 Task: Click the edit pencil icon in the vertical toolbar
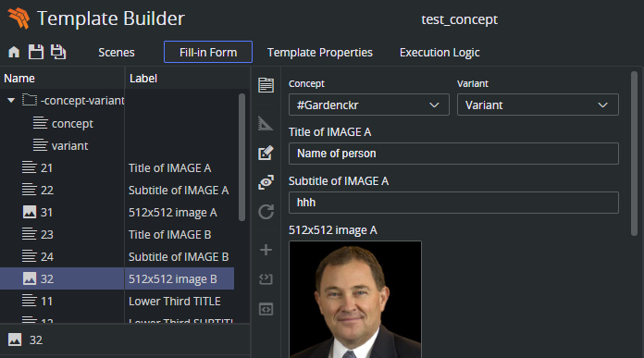pyautogui.click(x=266, y=153)
